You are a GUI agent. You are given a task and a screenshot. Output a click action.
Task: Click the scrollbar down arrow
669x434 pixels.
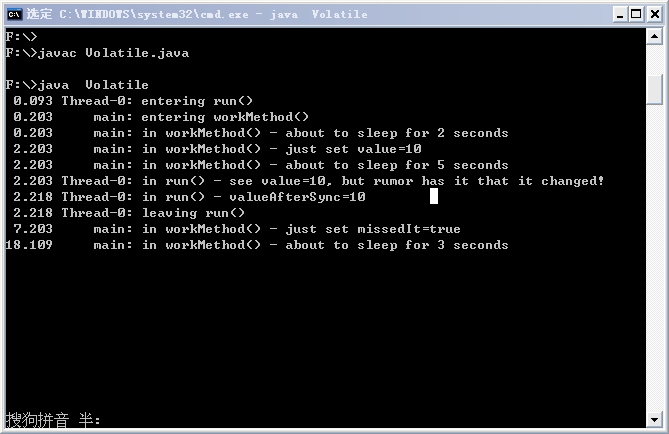point(654,420)
